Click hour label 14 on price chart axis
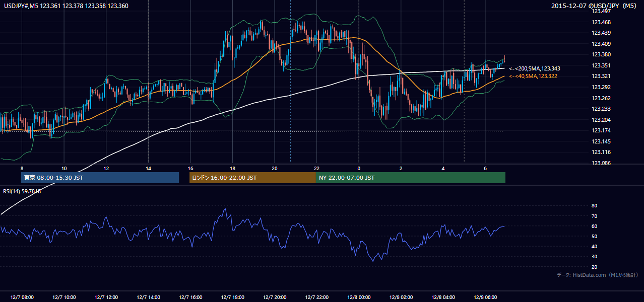 [148, 168]
